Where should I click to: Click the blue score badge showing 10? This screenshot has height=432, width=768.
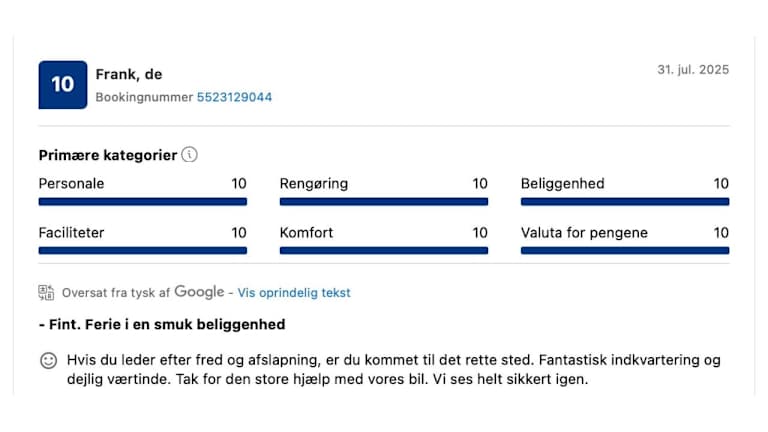[62, 85]
